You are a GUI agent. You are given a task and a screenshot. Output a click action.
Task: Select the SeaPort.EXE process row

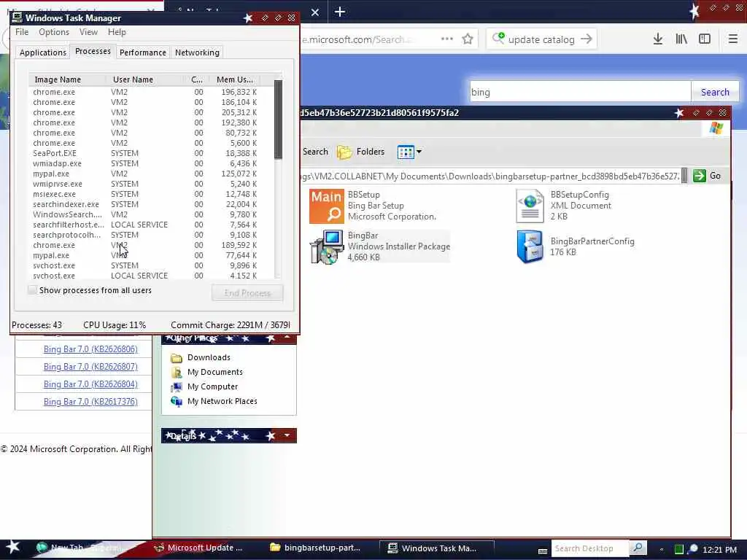152,153
